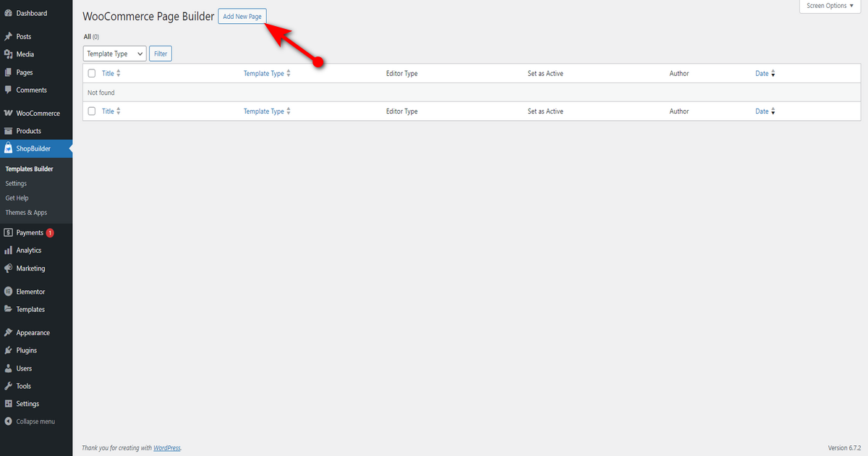Click the Media icon in sidebar
The width and height of the screenshot is (868, 456).
click(8, 54)
